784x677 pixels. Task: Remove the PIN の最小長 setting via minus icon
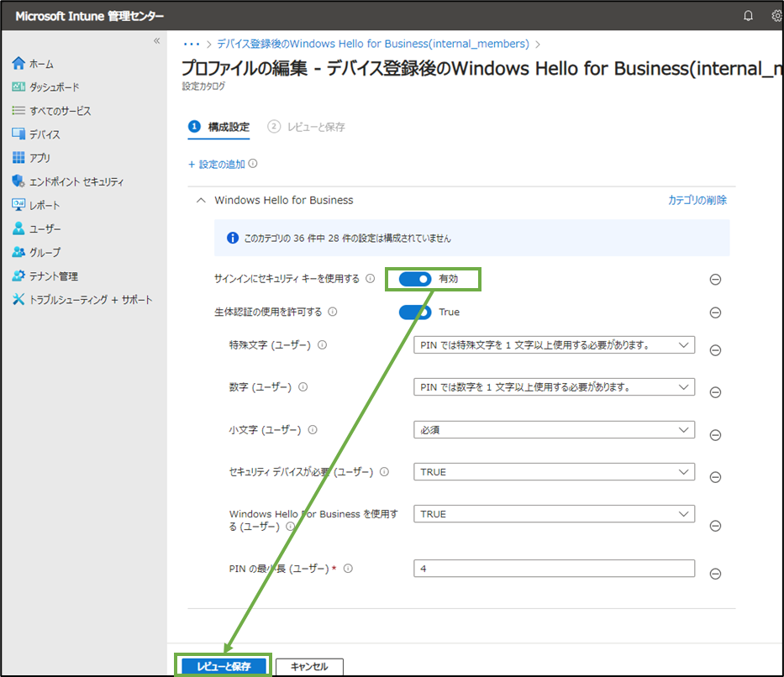coord(715,574)
